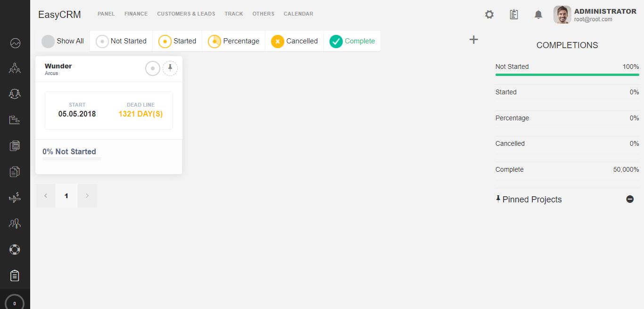Filter projects by Started
Viewport: 644px width, 309px height.
tap(177, 41)
